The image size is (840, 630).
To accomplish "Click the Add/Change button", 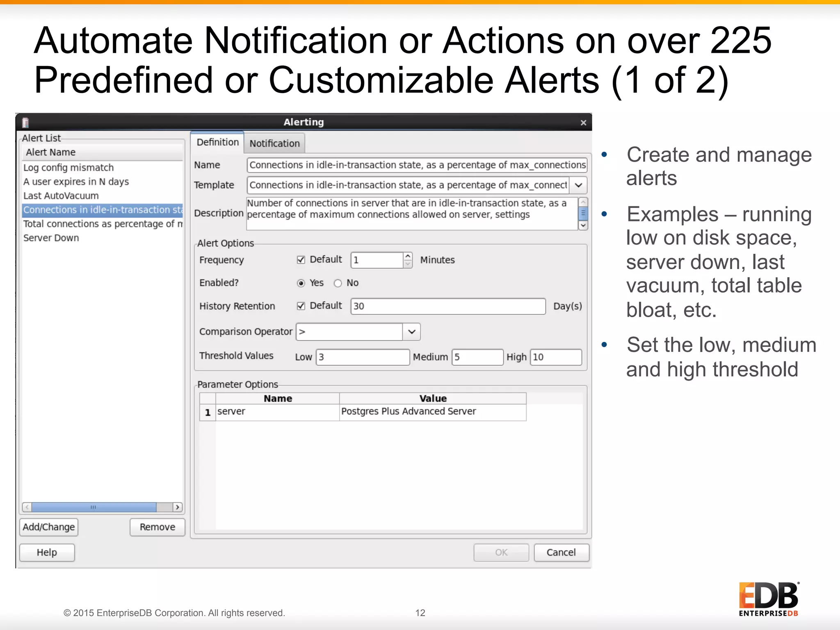I will point(49,527).
